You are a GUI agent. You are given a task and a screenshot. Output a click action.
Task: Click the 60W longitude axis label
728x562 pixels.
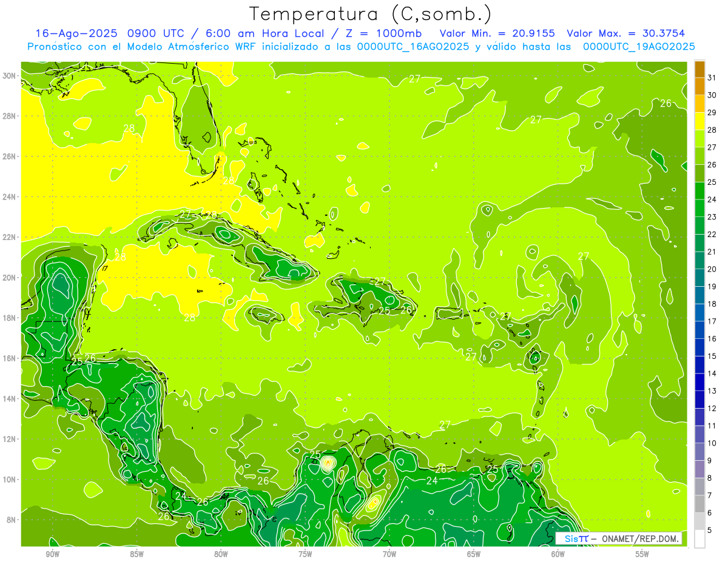click(x=558, y=554)
